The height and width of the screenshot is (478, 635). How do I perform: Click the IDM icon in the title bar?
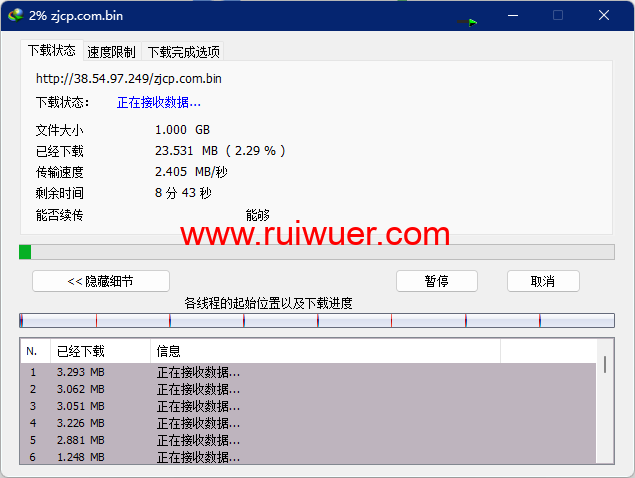coord(15,15)
